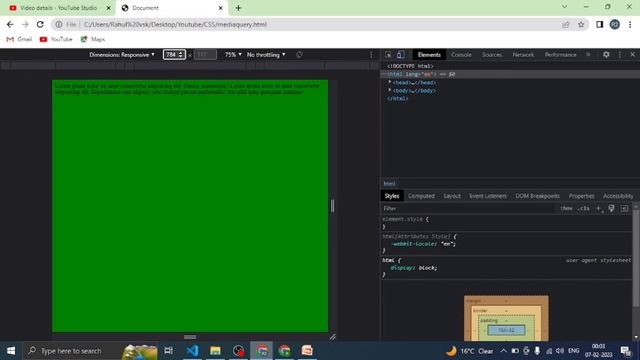This screenshot has height=360, width=640.
Task: Open the YouTube bookmark
Action: 56,39
